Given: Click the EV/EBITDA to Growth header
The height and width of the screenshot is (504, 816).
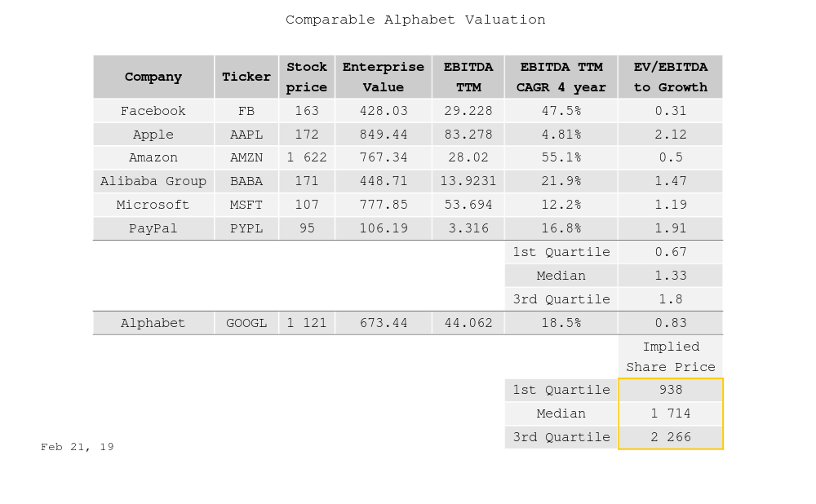Looking at the screenshot, I should coord(671,77).
